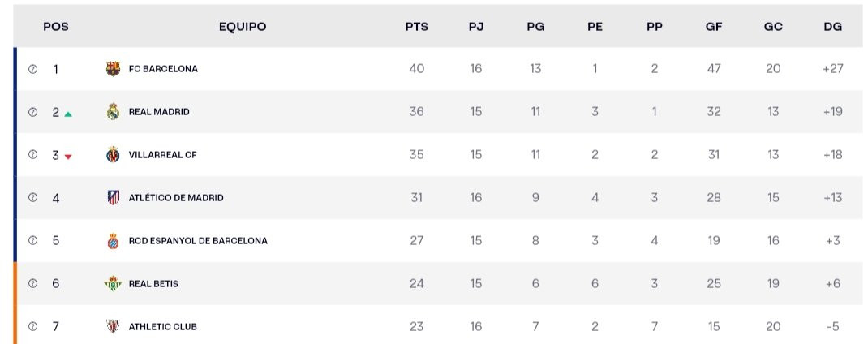Click the Athletic Club crest
Image resolution: width=868 pixels, height=344 pixels.
click(x=113, y=327)
